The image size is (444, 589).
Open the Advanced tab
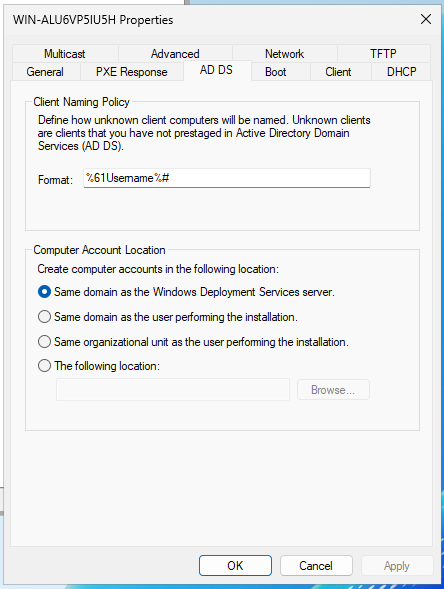[x=175, y=54]
